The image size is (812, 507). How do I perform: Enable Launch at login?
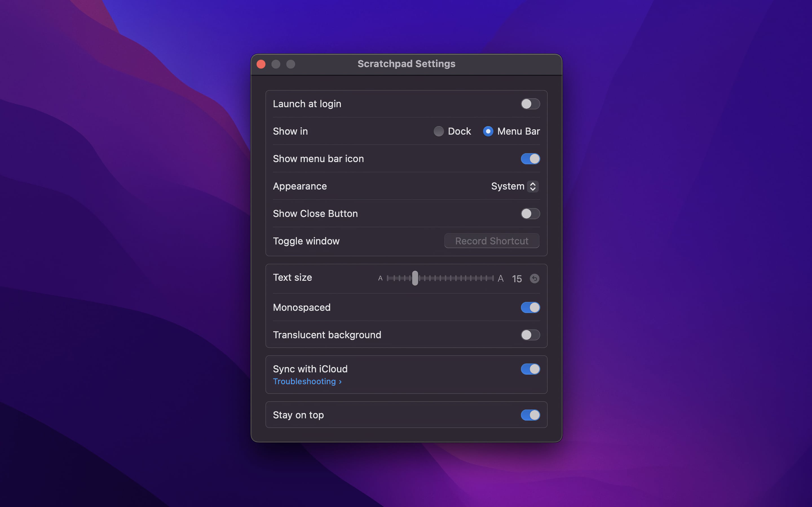(x=531, y=104)
